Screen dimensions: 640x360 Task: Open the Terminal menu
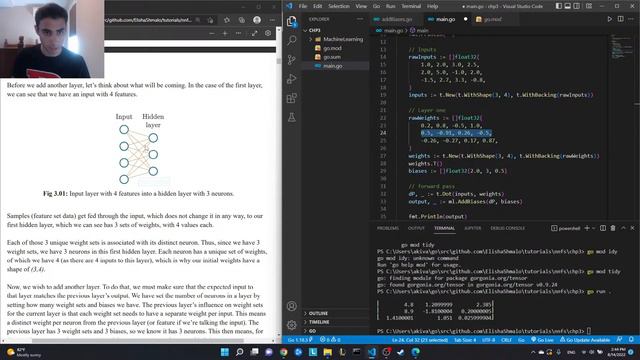click(x=411, y=6)
